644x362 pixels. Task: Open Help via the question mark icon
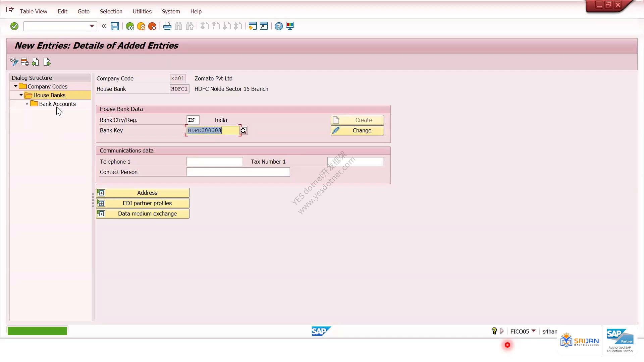[x=279, y=26]
